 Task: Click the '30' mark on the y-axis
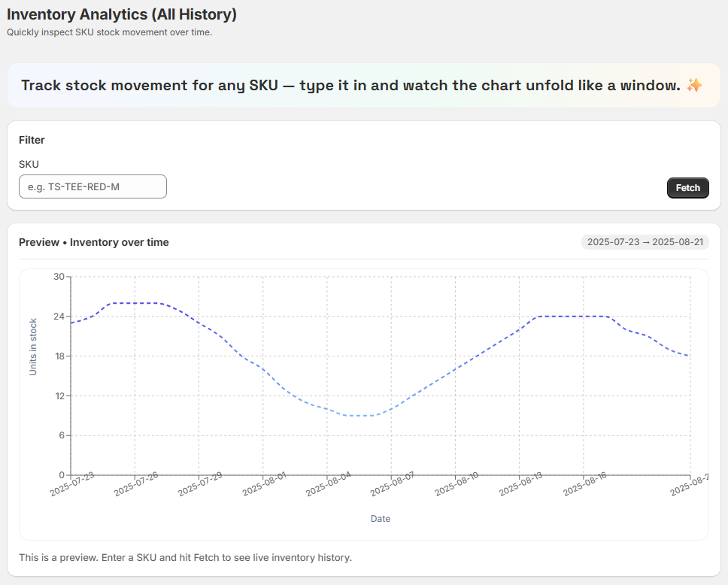[x=60, y=277]
